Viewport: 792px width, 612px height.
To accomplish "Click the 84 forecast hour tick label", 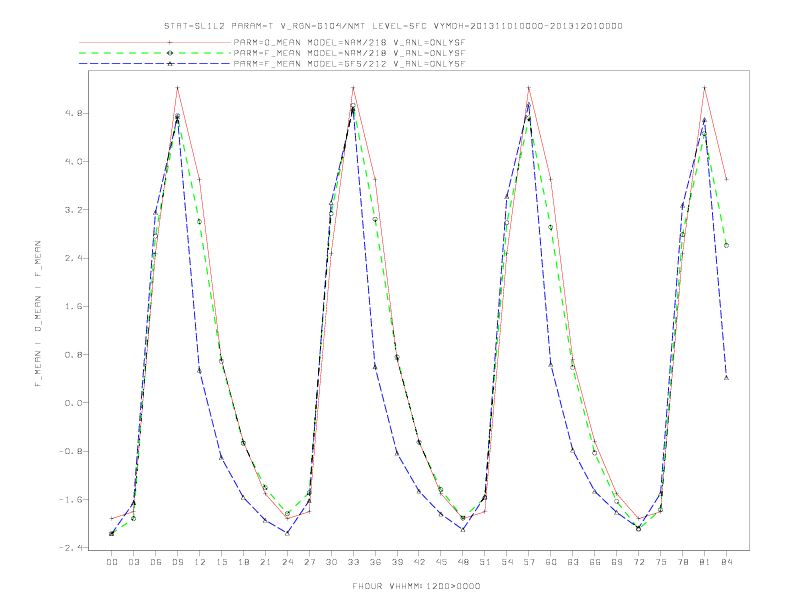I will (727, 562).
